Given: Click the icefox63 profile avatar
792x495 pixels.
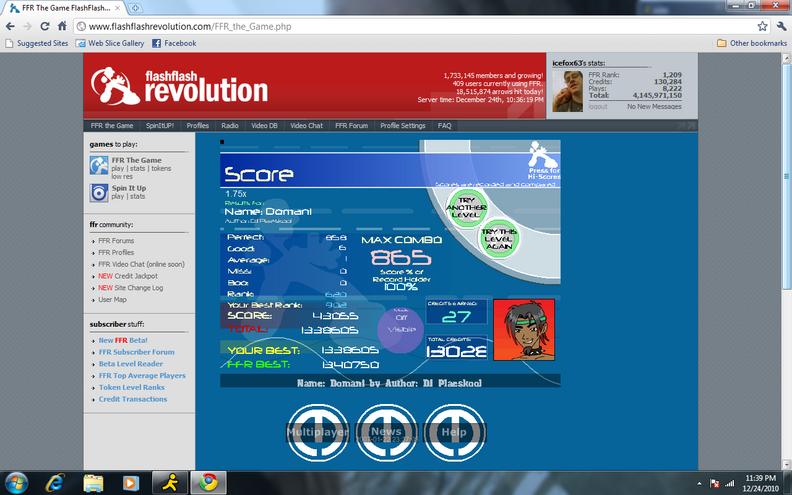Looking at the screenshot, I should pos(568,91).
